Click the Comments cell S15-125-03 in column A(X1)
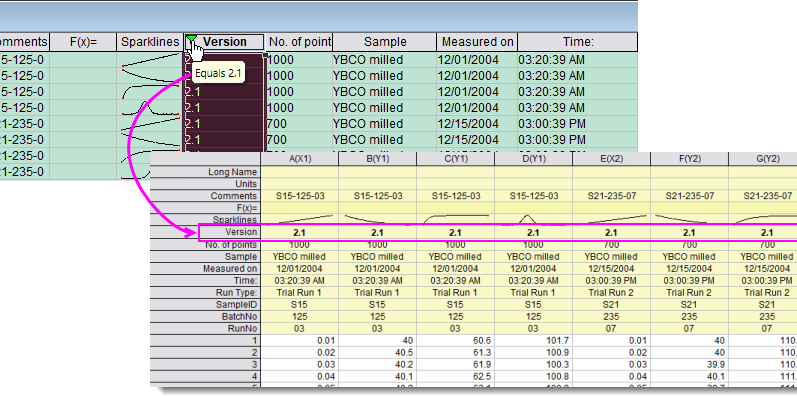 click(299, 196)
